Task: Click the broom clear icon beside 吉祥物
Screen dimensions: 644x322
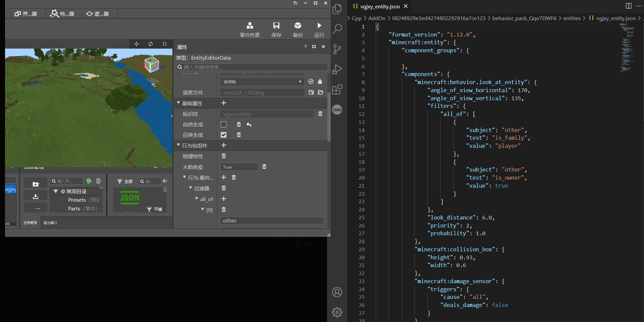Action: point(320,82)
